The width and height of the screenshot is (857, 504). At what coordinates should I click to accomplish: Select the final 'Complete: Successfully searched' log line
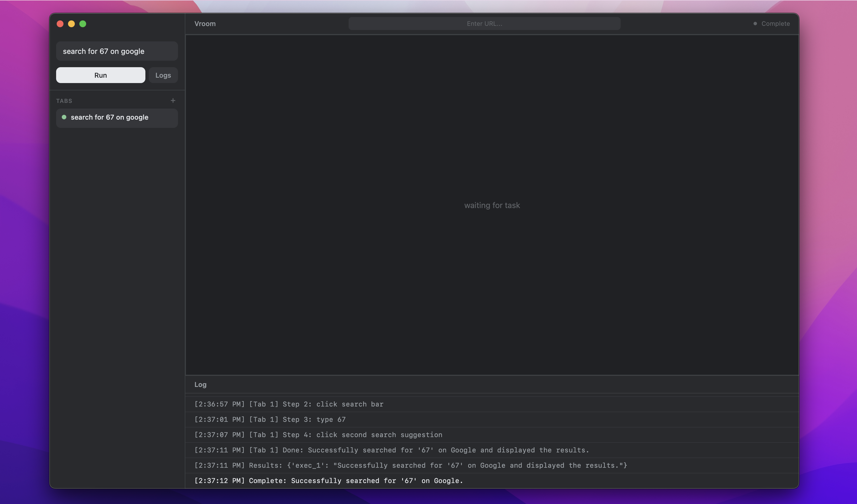tap(328, 481)
